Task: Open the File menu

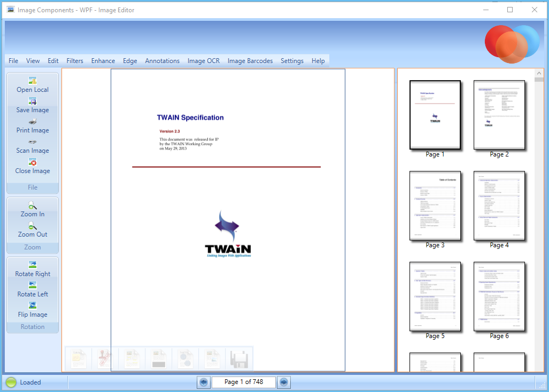Action: pos(13,61)
